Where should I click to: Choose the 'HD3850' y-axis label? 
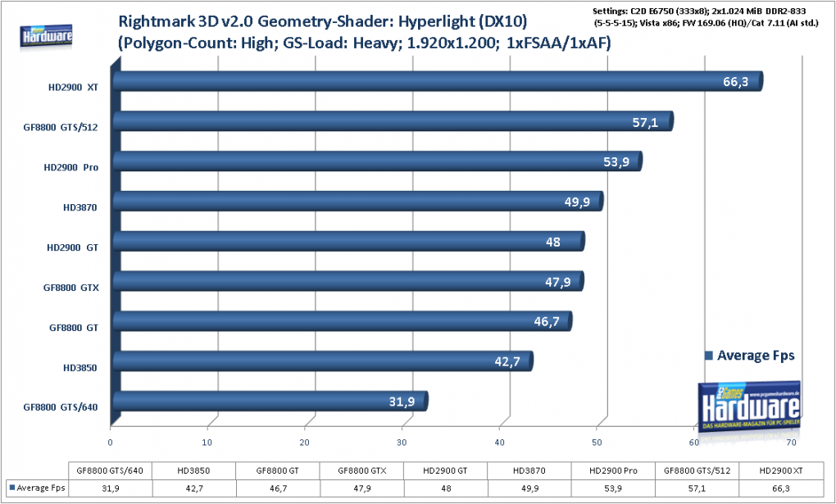tap(80, 367)
